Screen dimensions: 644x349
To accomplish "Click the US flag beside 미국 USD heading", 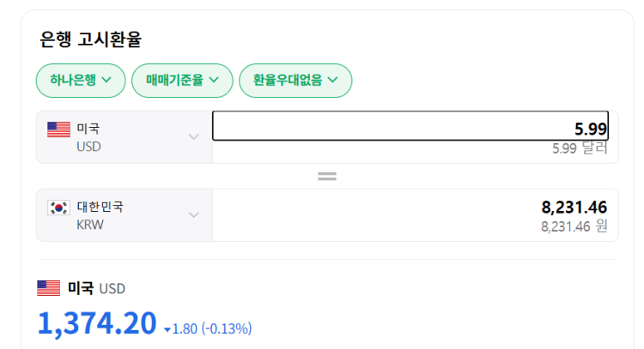I will click(x=48, y=288).
